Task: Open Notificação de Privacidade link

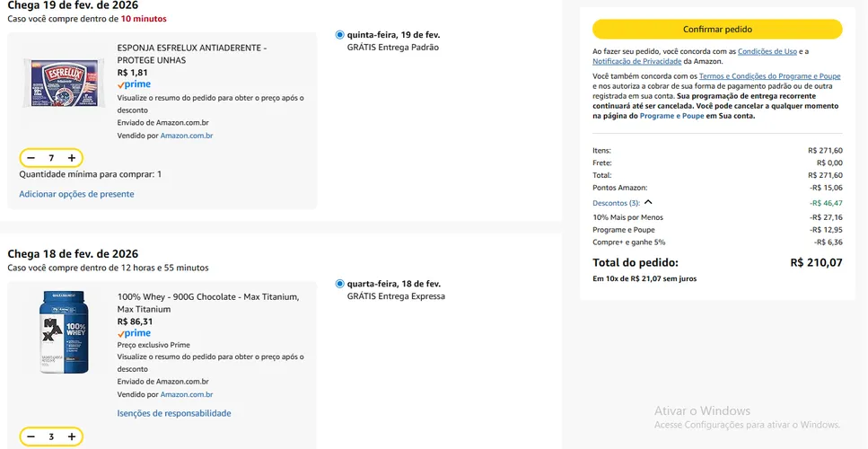Action: (x=636, y=61)
